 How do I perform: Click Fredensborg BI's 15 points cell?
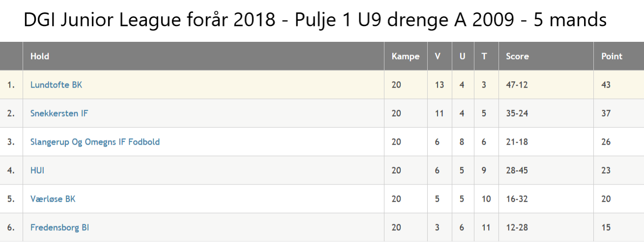pos(606,227)
